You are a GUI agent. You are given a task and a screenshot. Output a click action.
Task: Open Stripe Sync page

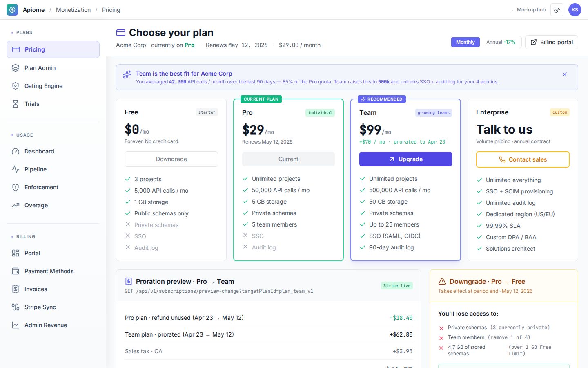[x=53, y=307]
